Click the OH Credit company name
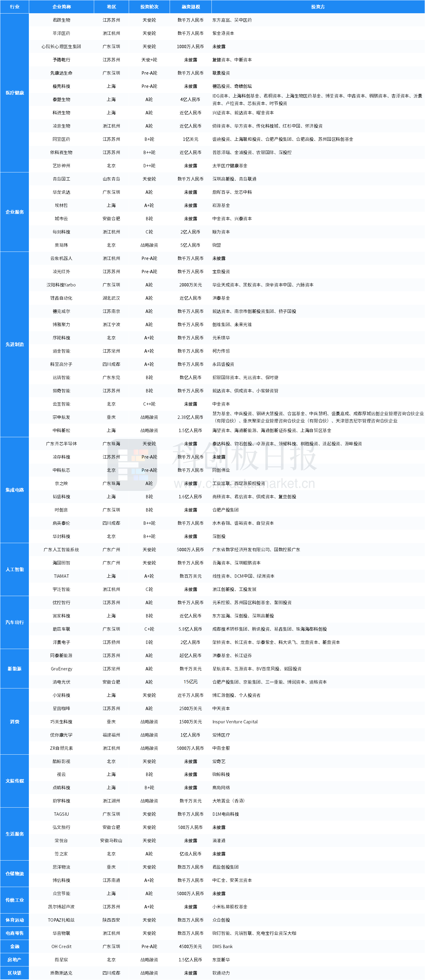Image resolution: width=425 pixels, height=980 pixels. [62, 947]
